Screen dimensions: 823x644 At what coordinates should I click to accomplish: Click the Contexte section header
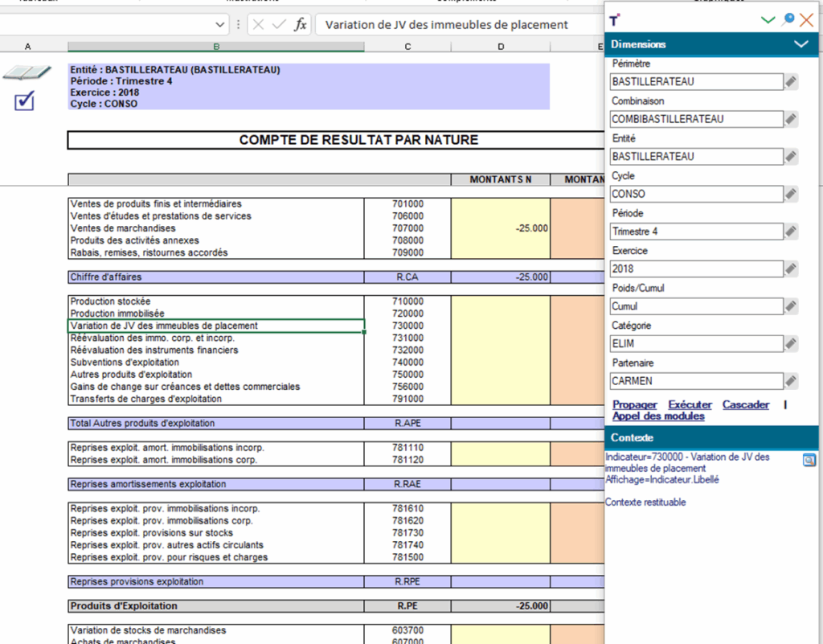pos(711,437)
